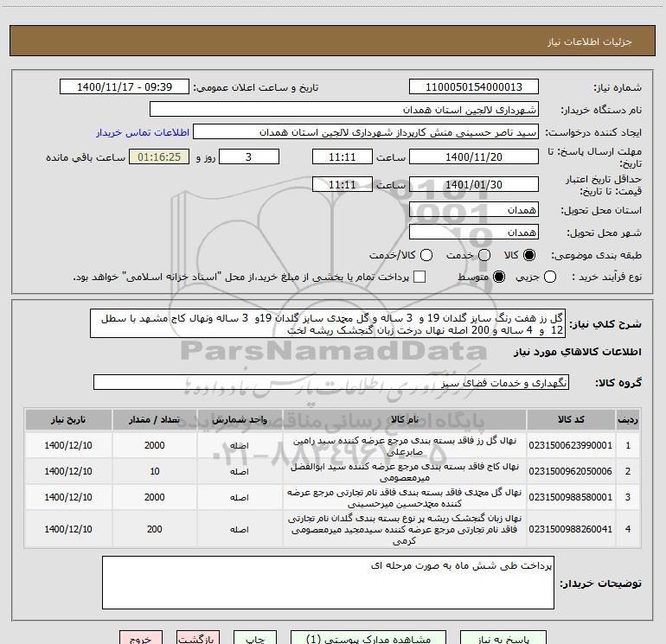Click the بازگشت back button
The height and width of the screenshot is (644, 666).
pyautogui.click(x=198, y=638)
